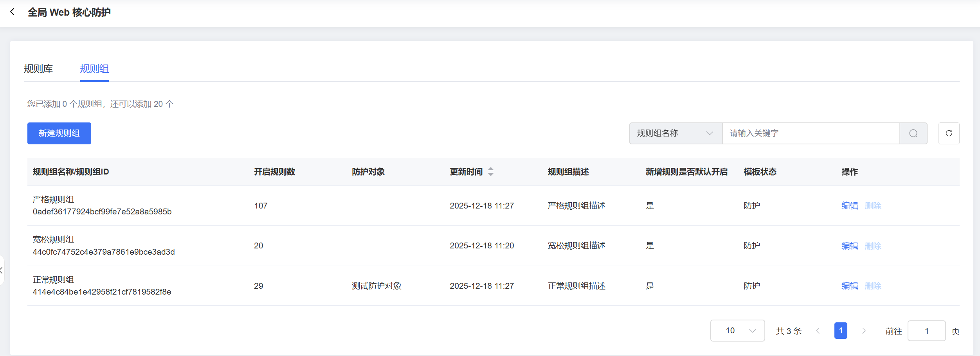Click the 新建规则组 button

tap(59, 133)
